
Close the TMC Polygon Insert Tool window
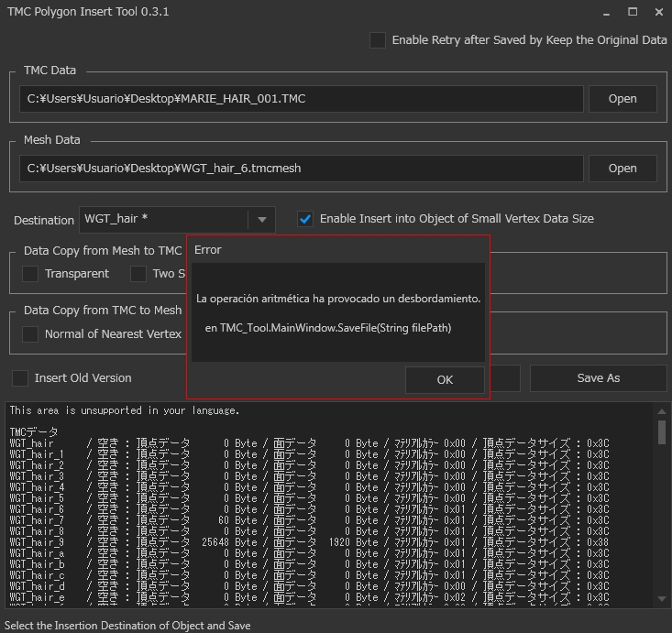[x=658, y=12]
